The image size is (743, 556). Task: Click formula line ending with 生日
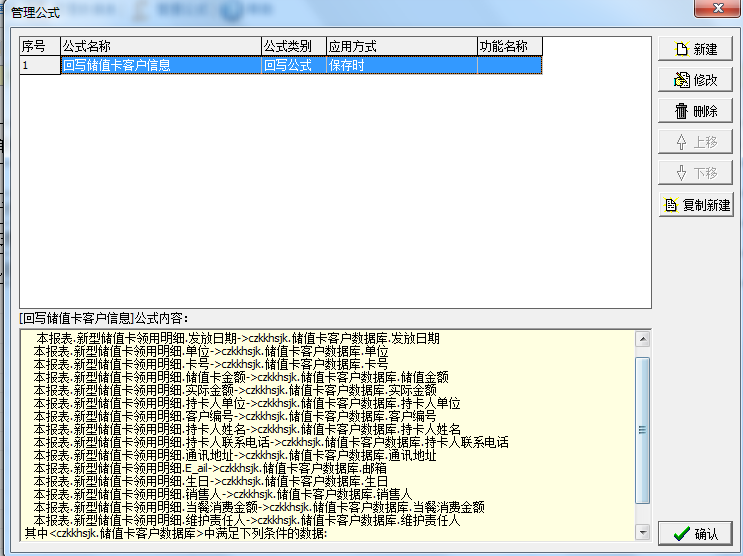[211, 482]
